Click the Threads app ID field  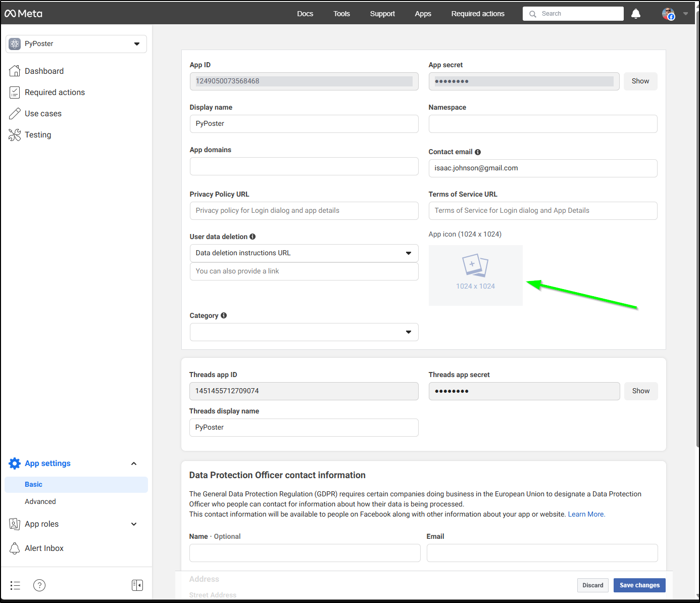point(304,391)
